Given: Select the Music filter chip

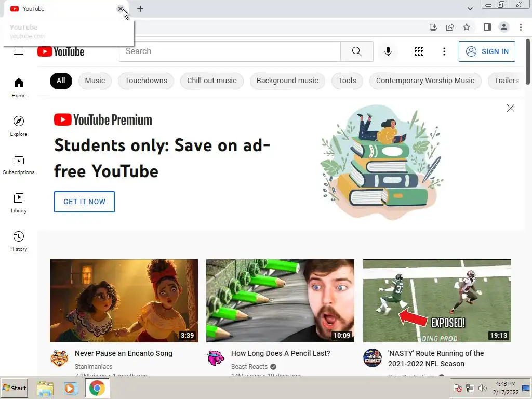Looking at the screenshot, I should (95, 81).
